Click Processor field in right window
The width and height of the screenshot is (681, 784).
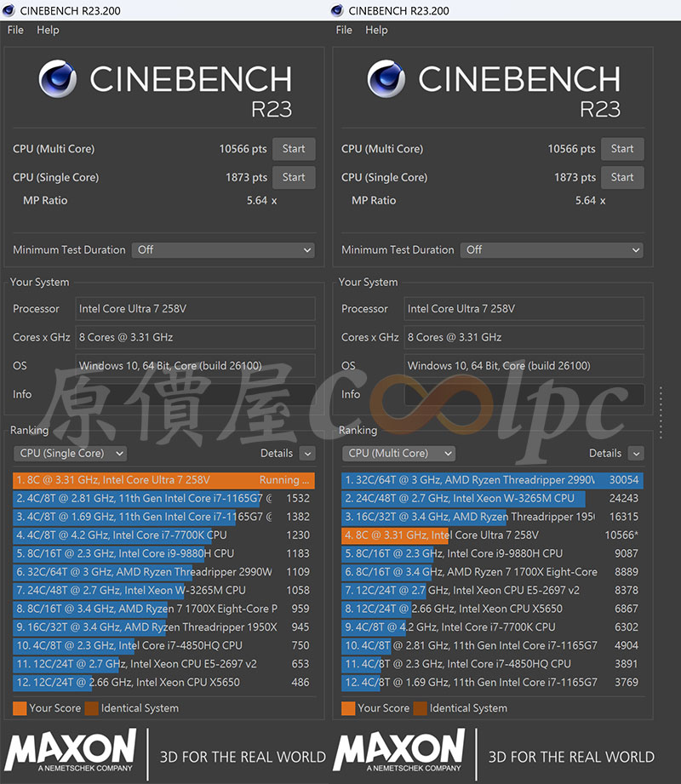point(524,309)
